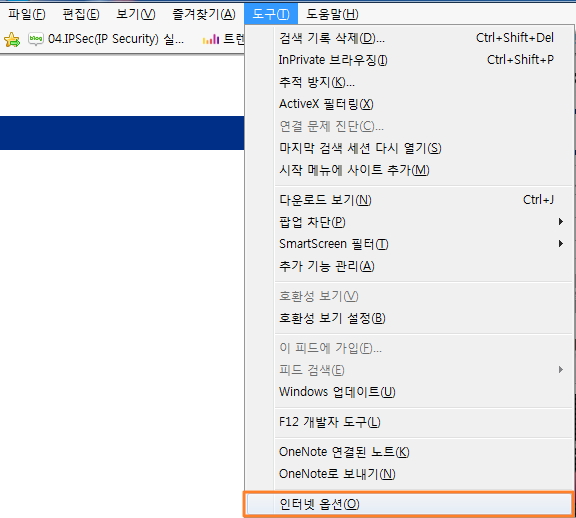Image resolution: width=576 pixels, height=518 pixels.
Task: Select ActiveX 필터링(X)
Action: click(x=408, y=104)
